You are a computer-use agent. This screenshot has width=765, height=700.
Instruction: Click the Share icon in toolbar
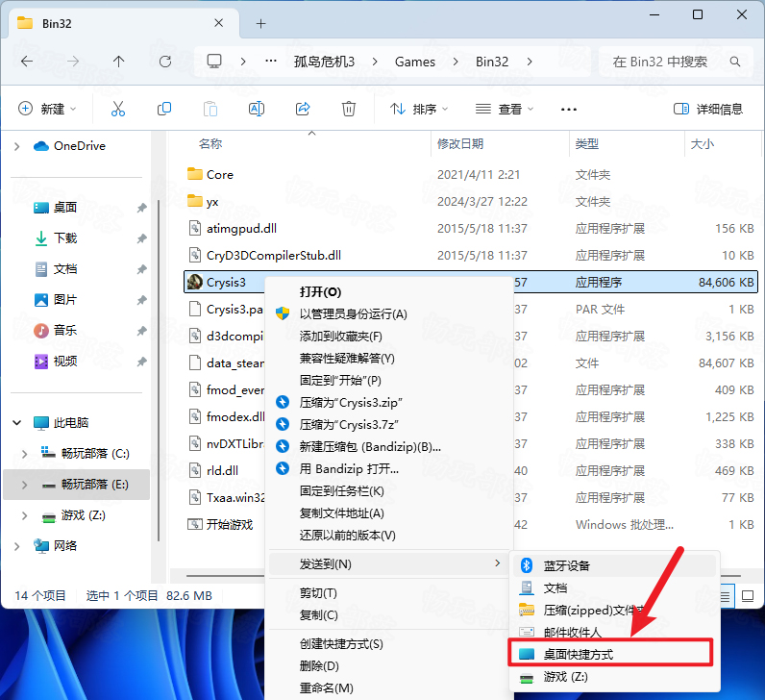[303, 109]
